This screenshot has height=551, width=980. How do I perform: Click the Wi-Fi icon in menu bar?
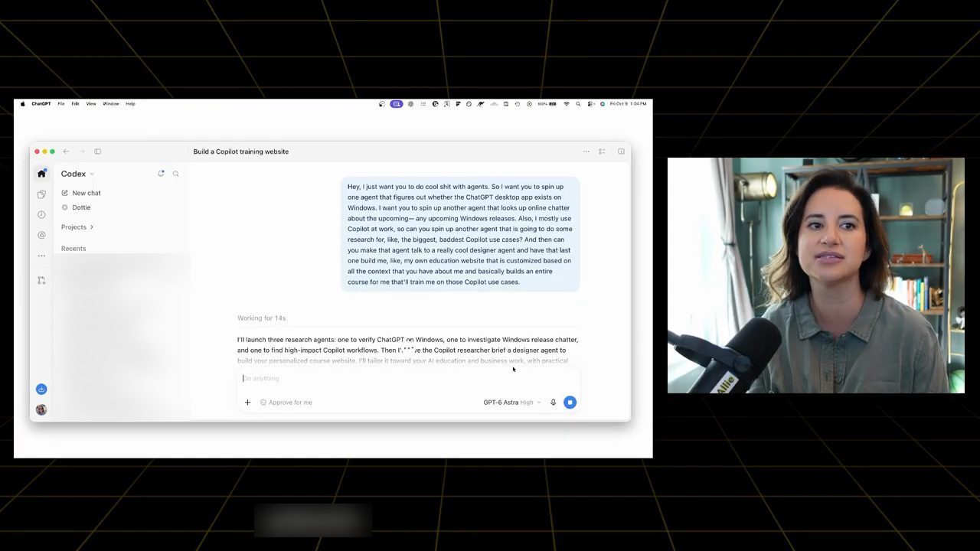coord(567,104)
